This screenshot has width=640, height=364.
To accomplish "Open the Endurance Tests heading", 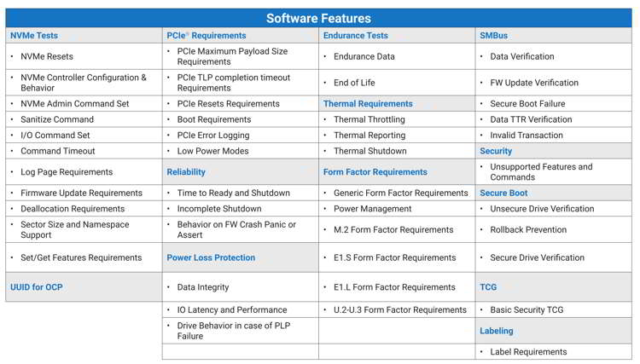I will tap(356, 36).
